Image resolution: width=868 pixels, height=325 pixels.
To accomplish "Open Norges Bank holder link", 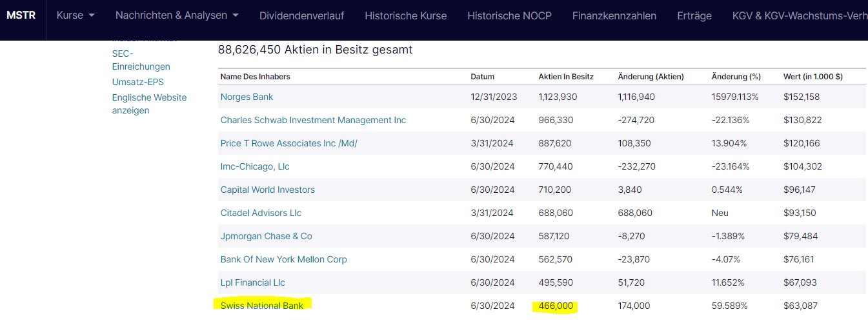I will [247, 97].
